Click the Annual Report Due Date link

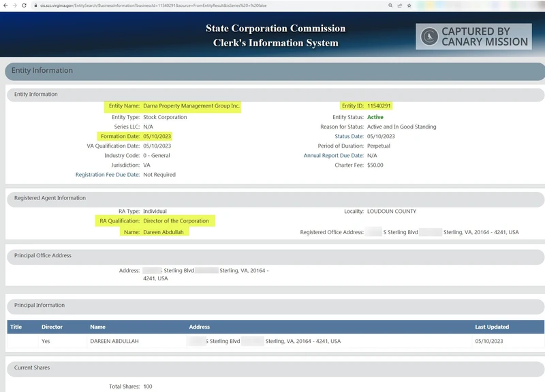pyautogui.click(x=333, y=155)
